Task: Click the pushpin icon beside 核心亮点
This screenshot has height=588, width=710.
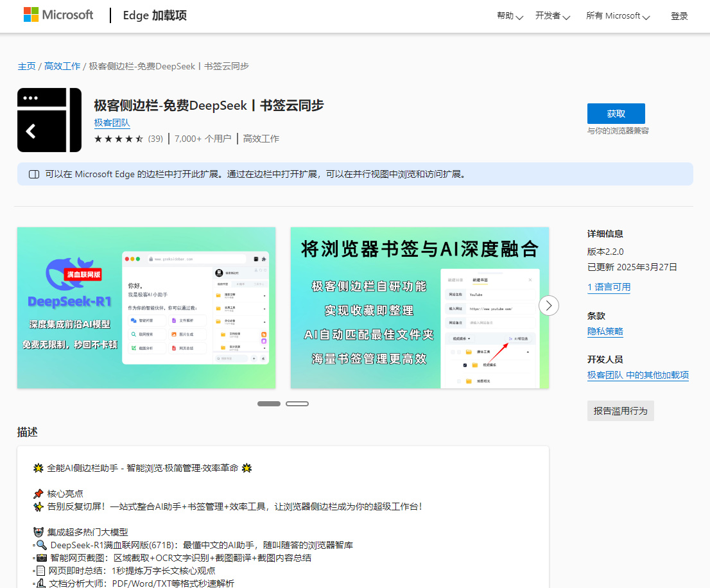Action: [x=39, y=494]
